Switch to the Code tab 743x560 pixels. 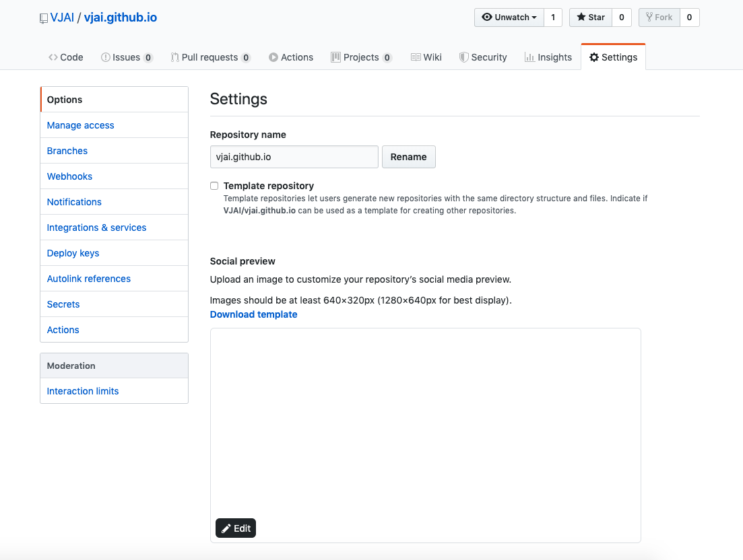click(x=66, y=57)
